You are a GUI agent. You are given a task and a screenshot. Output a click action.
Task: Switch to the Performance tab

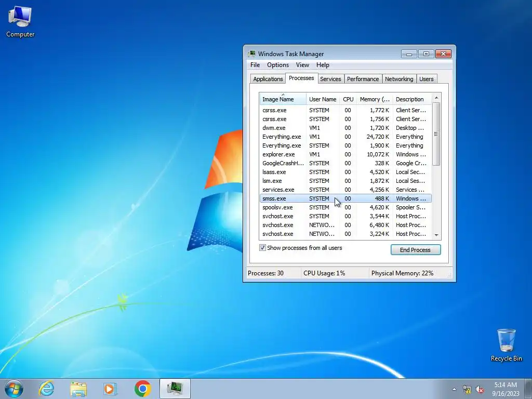pyautogui.click(x=363, y=79)
